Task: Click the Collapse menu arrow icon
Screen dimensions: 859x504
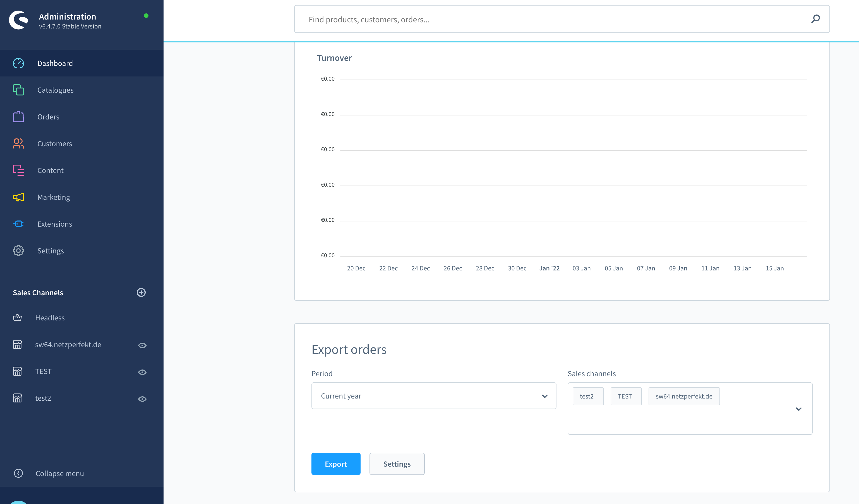Action: click(18, 473)
